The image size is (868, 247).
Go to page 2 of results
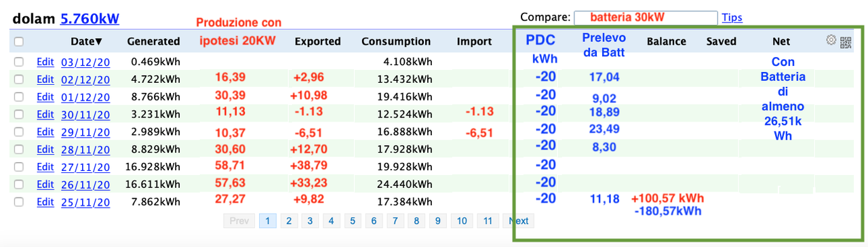click(x=289, y=221)
